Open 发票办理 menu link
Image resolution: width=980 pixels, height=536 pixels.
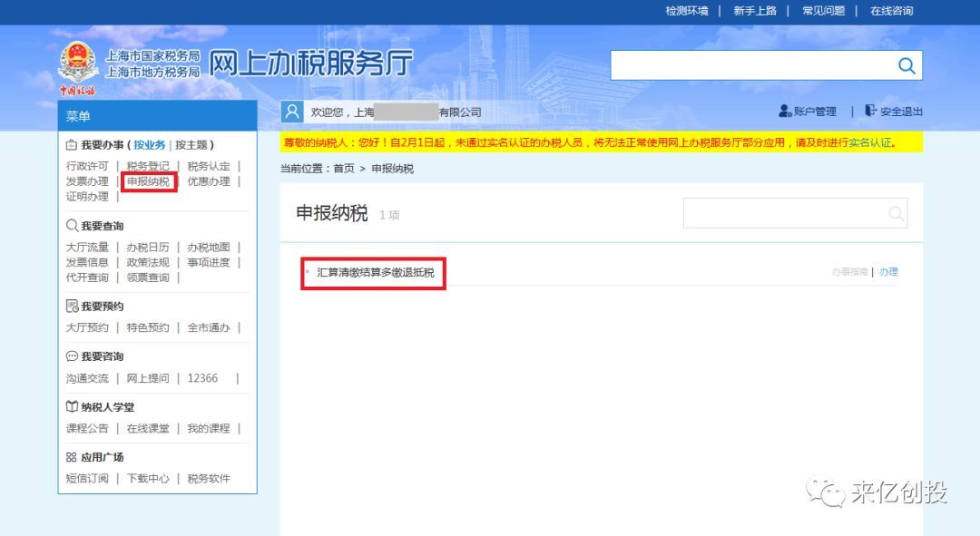point(87,181)
